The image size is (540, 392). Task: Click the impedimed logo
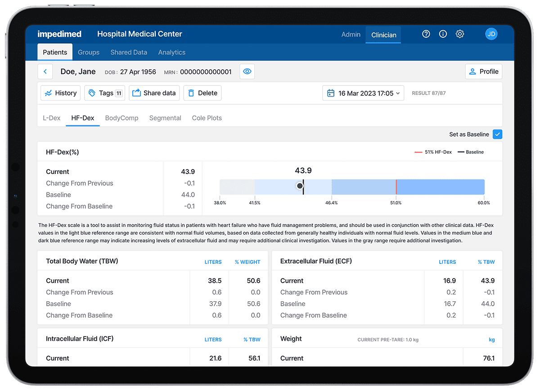pos(59,34)
